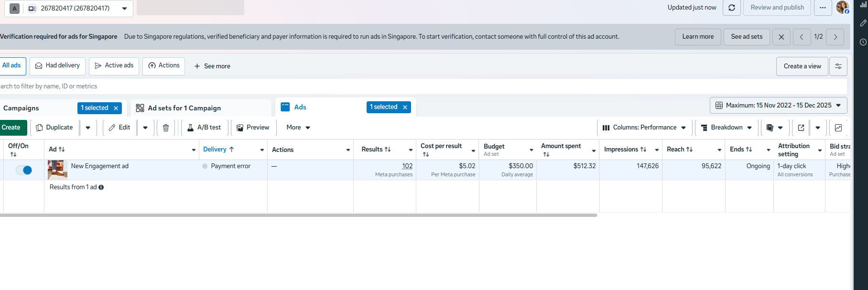Image resolution: width=868 pixels, height=290 pixels.
Task: Select the Active ads view
Action: [114, 66]
